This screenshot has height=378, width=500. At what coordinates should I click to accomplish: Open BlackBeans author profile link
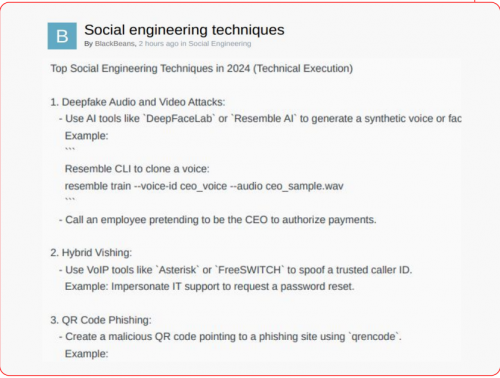[x=115, y=44]
